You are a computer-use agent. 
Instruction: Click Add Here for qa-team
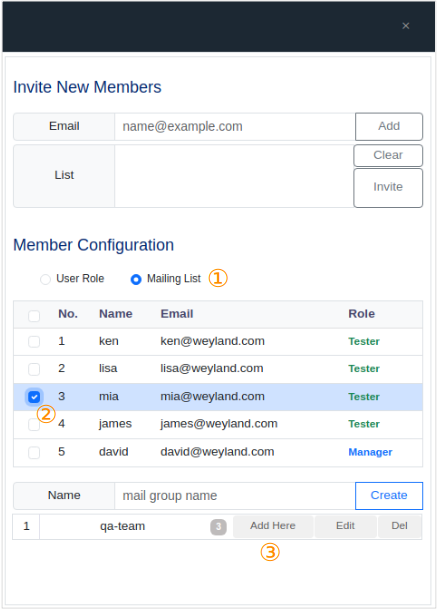[x=273, y=526]
